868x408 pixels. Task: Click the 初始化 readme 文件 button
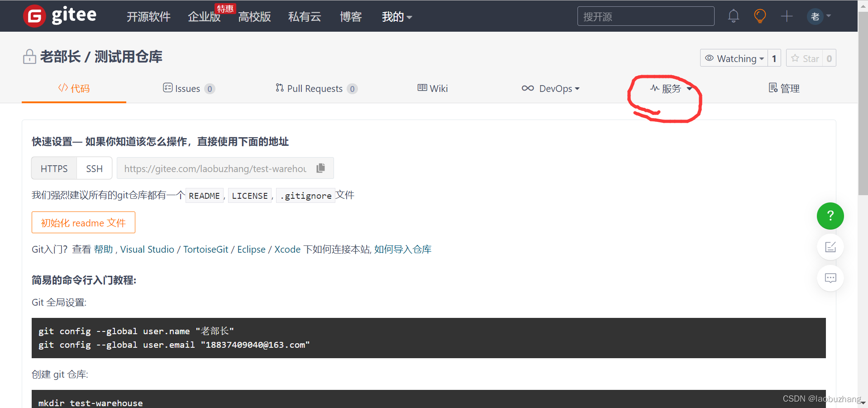[83, 222]
